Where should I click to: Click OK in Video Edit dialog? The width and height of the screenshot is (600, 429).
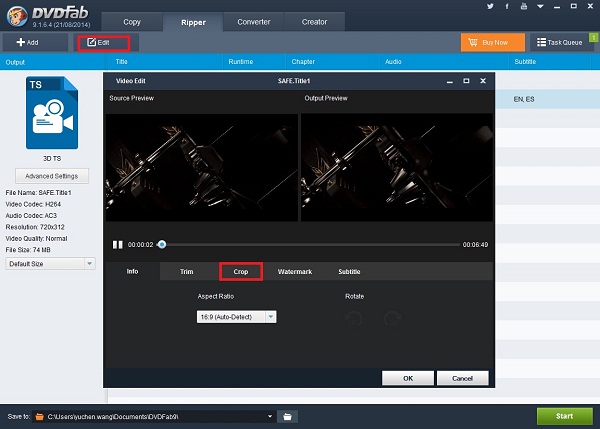click(x=408, y=378)
